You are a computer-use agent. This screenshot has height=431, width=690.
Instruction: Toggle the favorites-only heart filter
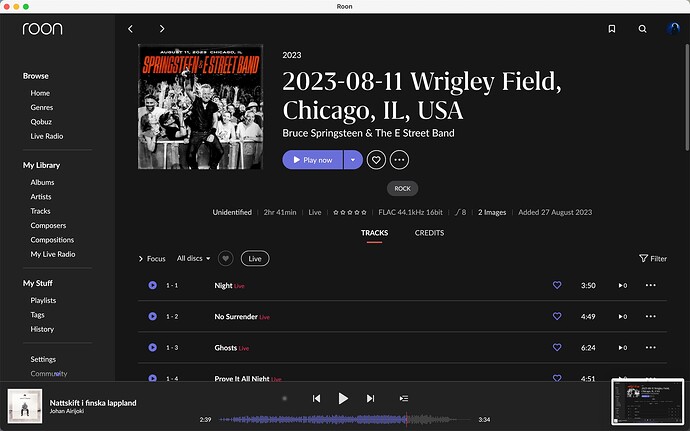[225, 258]
